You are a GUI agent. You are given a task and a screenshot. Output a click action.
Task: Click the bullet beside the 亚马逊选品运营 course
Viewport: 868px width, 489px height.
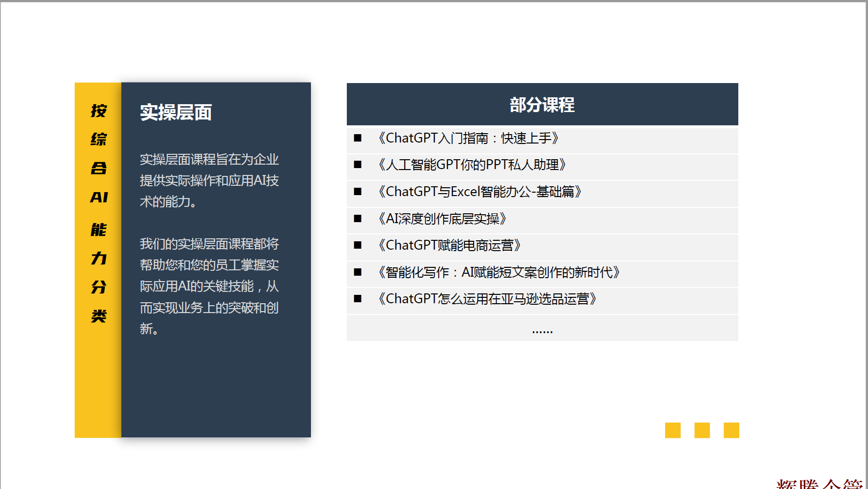tap(358, 299)
